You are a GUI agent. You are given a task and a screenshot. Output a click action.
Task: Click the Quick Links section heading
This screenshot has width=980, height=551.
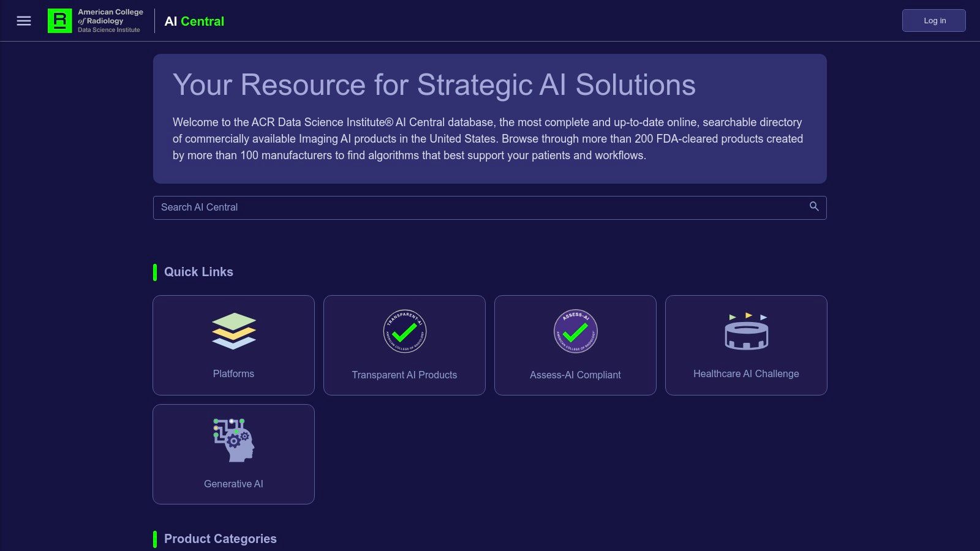(198, 271)
